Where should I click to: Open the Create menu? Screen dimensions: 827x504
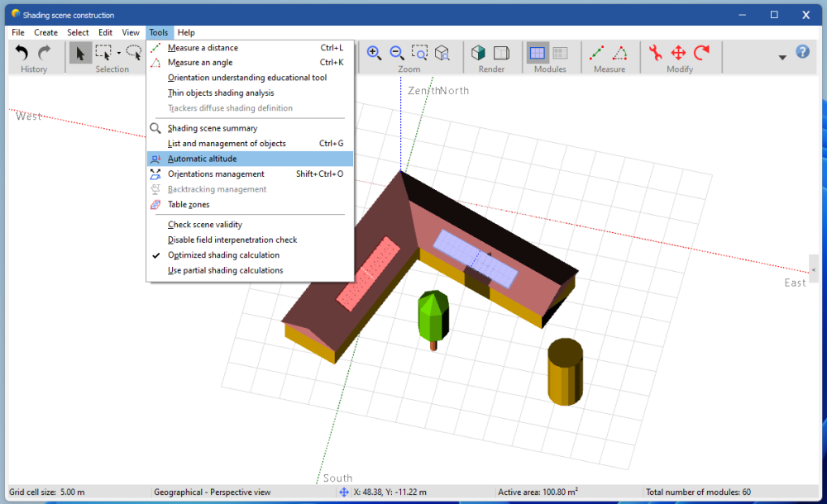point(45,32)
